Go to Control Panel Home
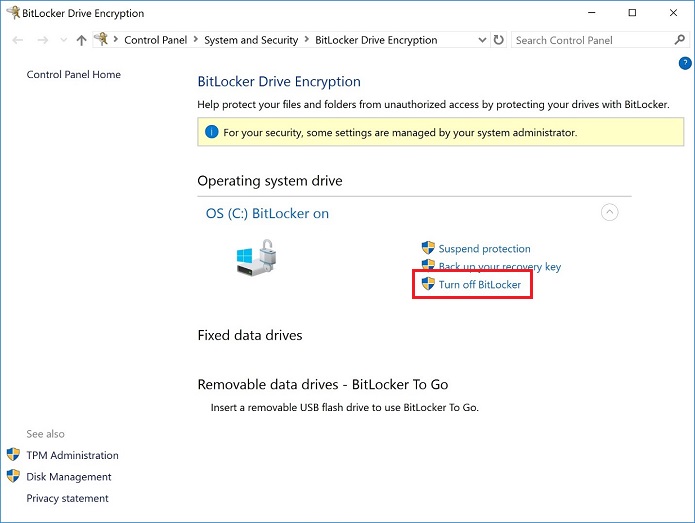Viewport: 695px width, 523px height. coord(74,74)
